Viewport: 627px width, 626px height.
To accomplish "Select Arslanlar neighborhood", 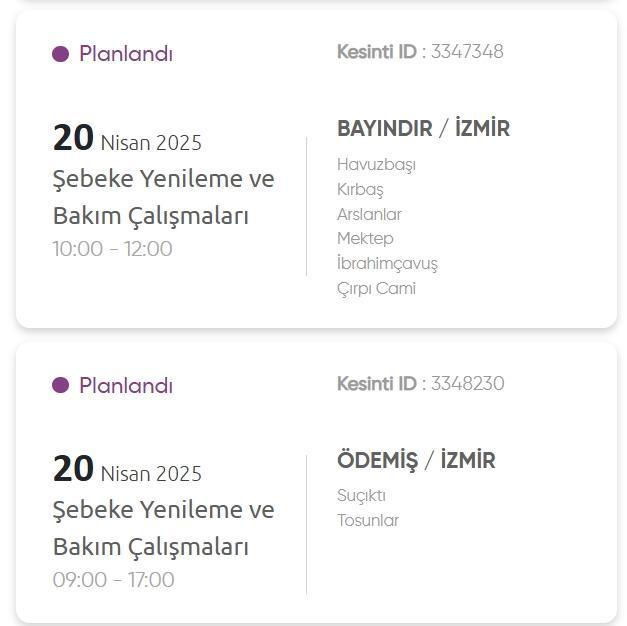I will (x=369, y=214).
